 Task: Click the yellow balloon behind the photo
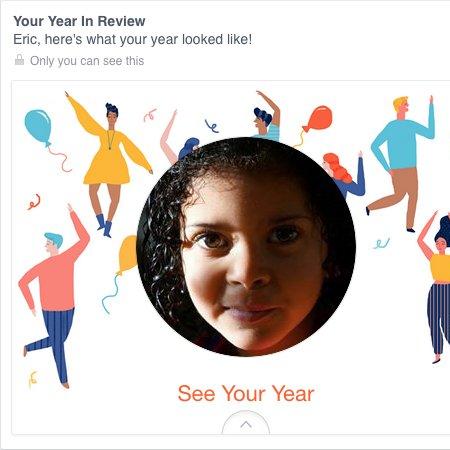coord(127,255)
